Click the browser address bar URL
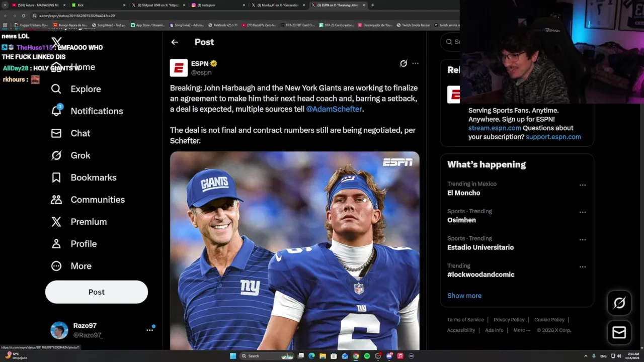This screenshot has width=644, height=362. [x=77, y=16]
